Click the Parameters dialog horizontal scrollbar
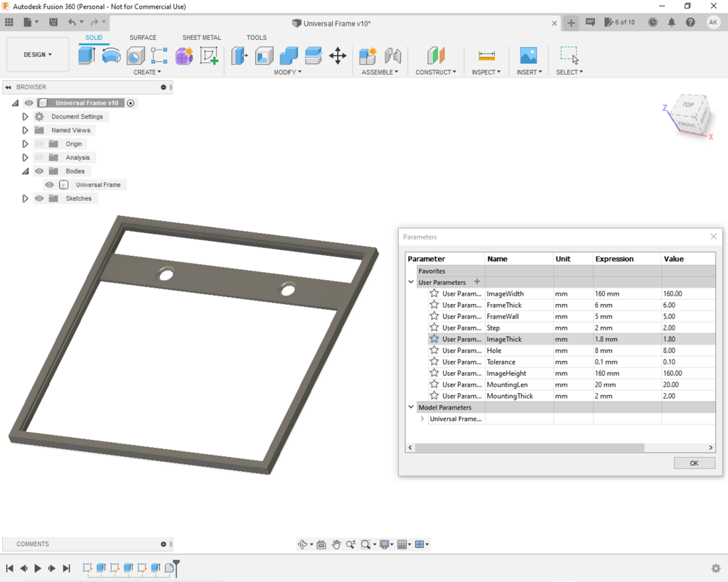 click(x=529, y=448)
